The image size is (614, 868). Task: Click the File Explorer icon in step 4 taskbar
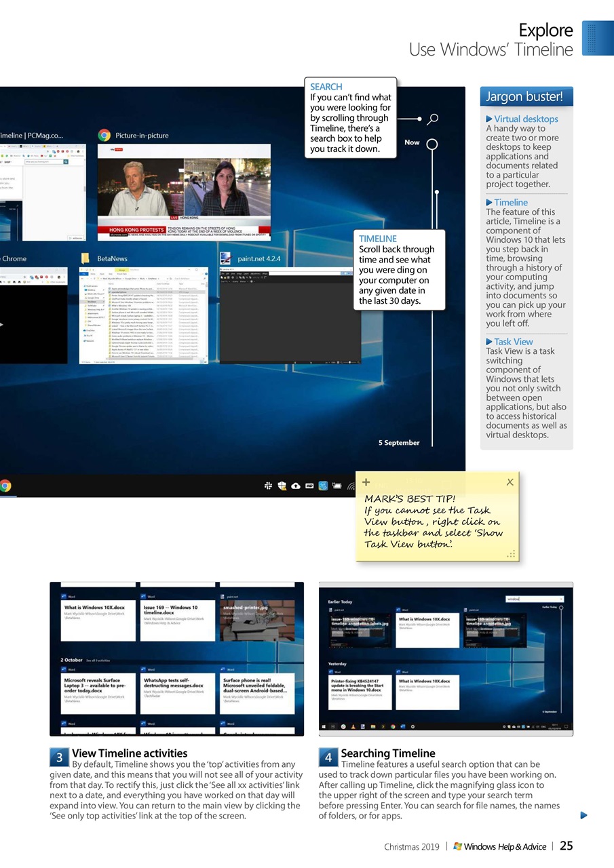point(373,726)
